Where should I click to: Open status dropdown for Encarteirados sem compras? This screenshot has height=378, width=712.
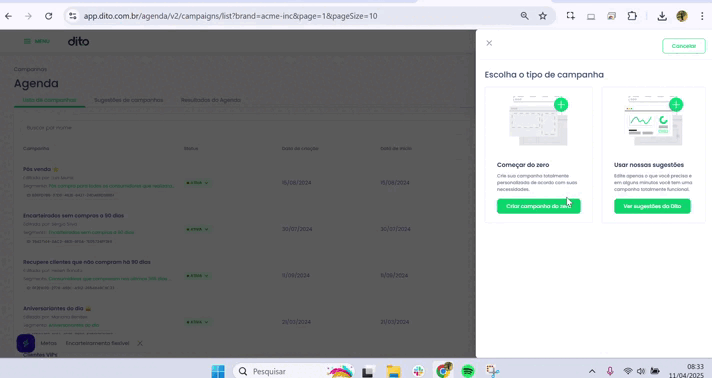coord(197,229)
